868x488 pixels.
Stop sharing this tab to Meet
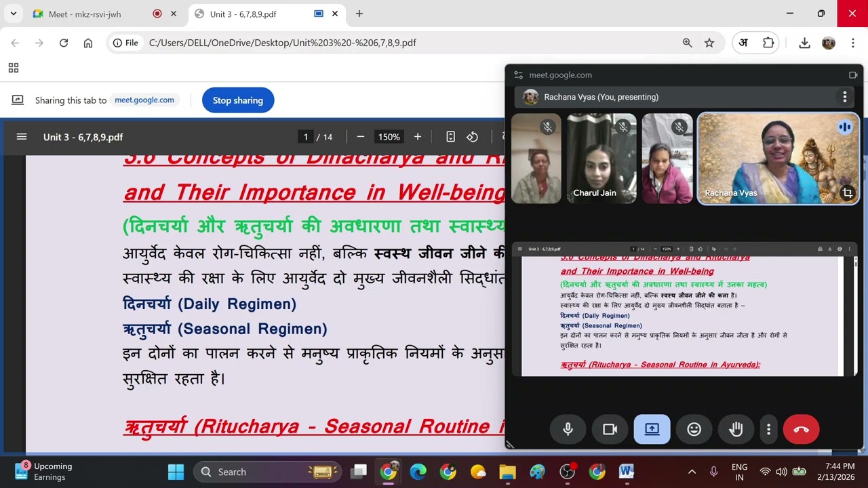point(238,100)
